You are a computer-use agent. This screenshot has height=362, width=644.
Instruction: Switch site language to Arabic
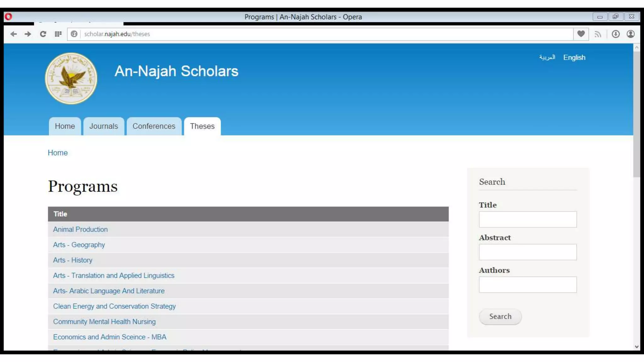point(547,58)
